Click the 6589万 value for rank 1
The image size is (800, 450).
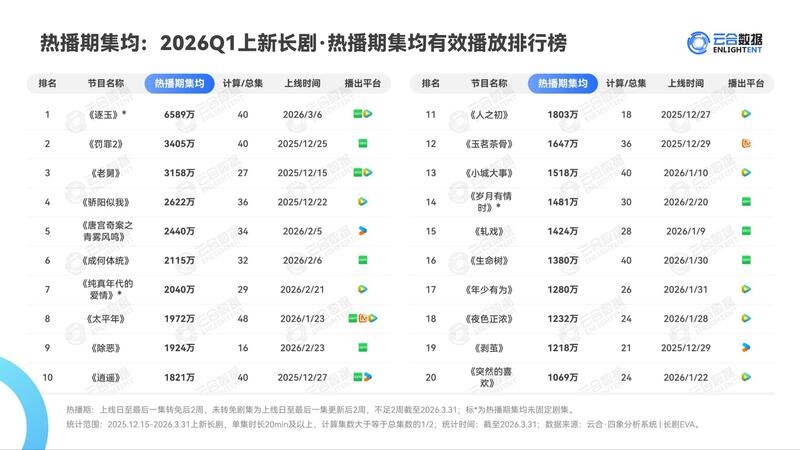point(180,115)
